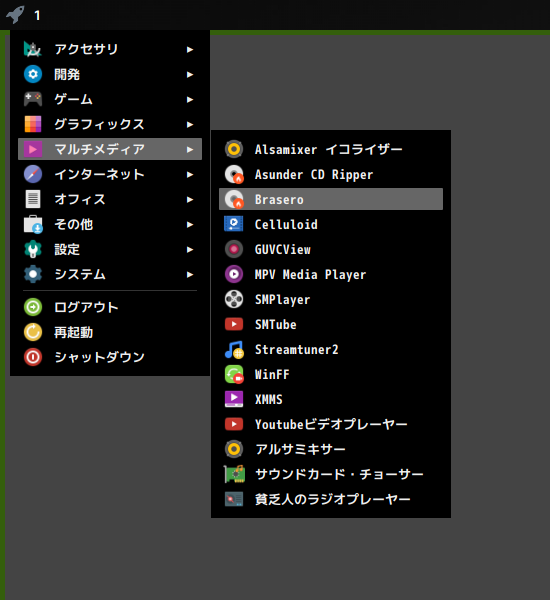Launch Asunder CD Ripper
550x600 pixels.
click(x=331, y=174)
